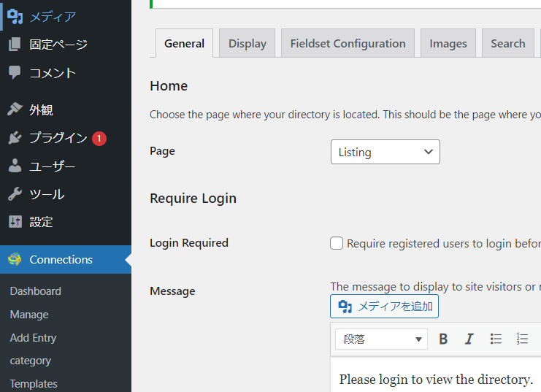Switch to the Images tab
Screen dimensions: 541x392
448,44
